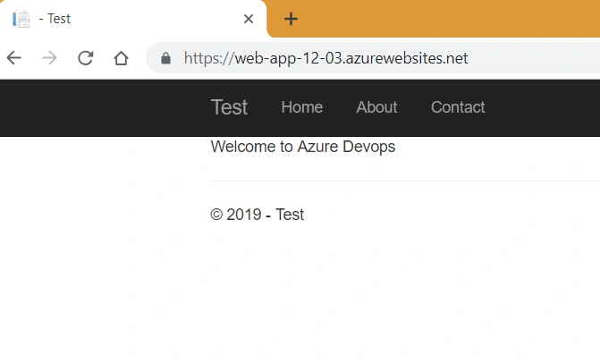Click the horizontal divider line above the footer
The image size is (600, 364).
405,181
